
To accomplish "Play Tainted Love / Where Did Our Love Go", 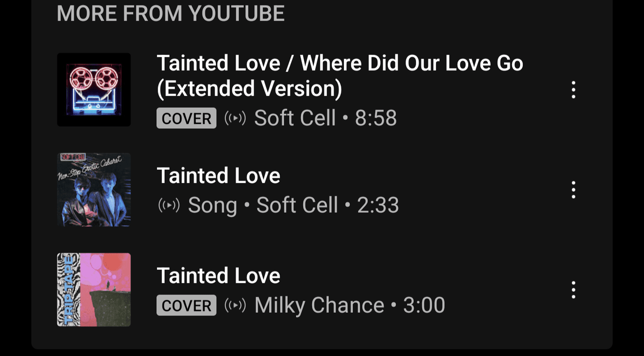I will click(340, 75).
